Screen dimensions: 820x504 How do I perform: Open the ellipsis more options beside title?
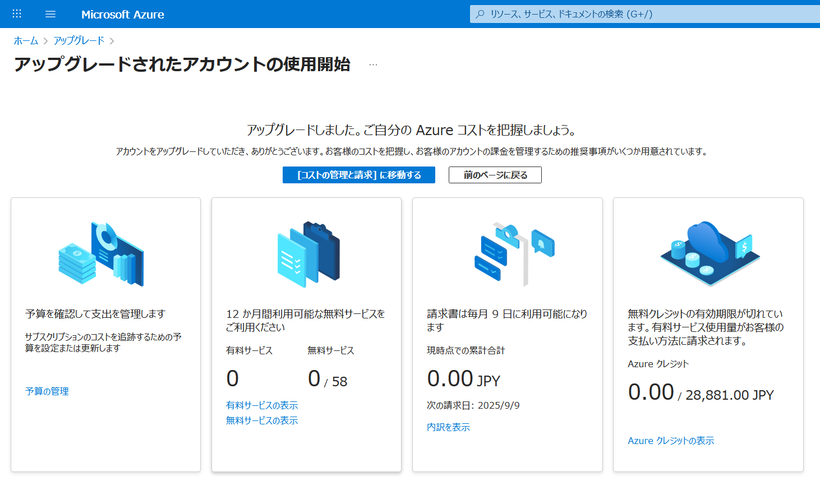pos(373,65)
